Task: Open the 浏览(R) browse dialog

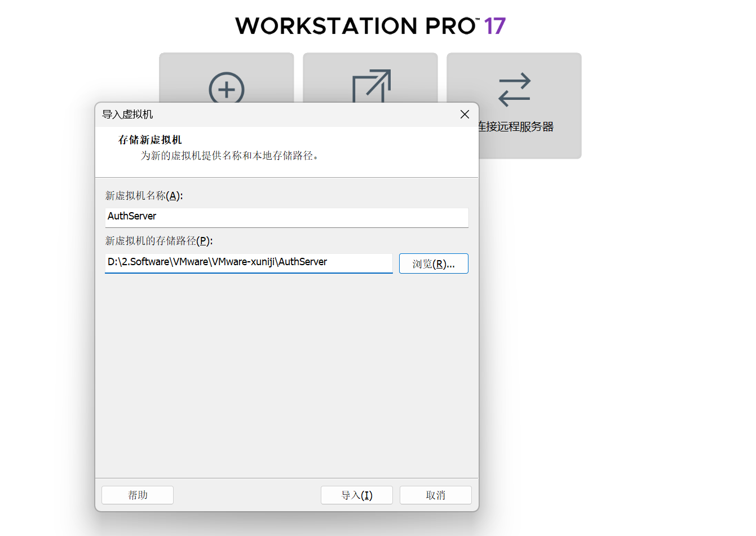Action: pos(434,263)
